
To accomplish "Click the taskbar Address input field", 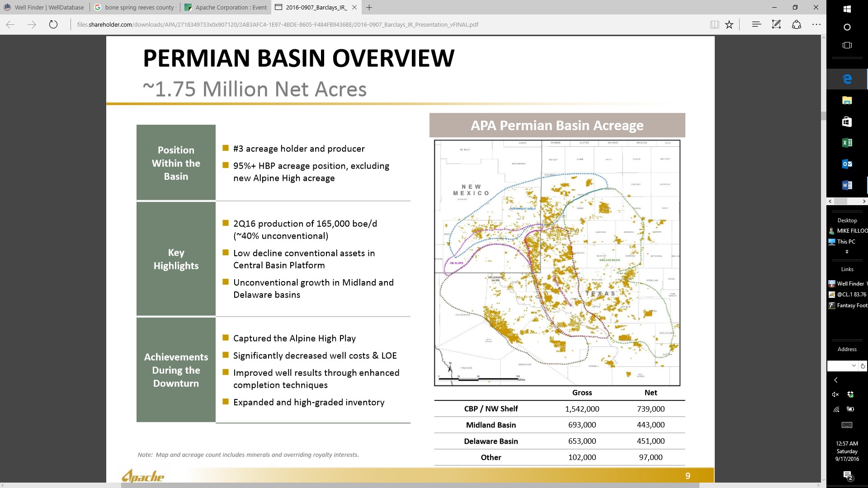I will (839, 366).
